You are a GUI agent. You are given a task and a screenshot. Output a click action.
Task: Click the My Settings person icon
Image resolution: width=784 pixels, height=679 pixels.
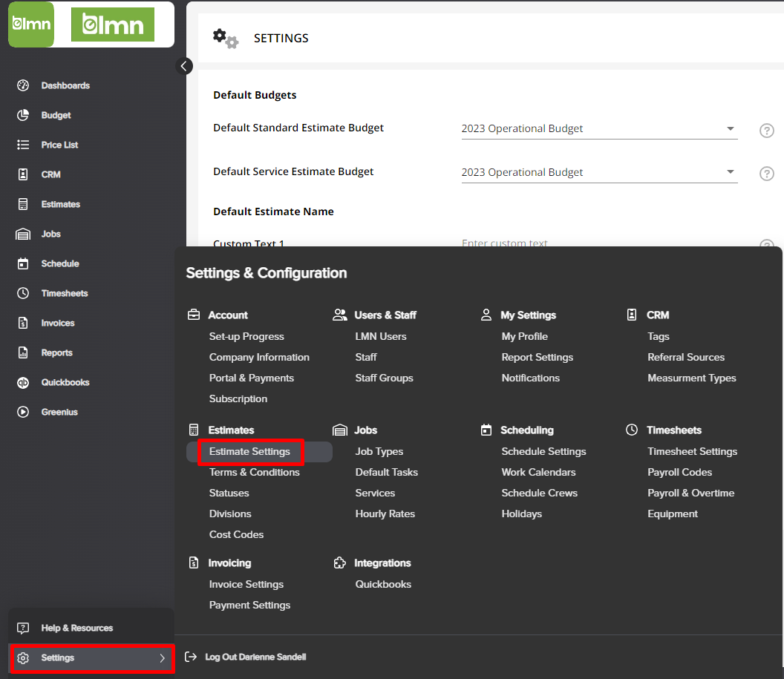tap(486, 315)
